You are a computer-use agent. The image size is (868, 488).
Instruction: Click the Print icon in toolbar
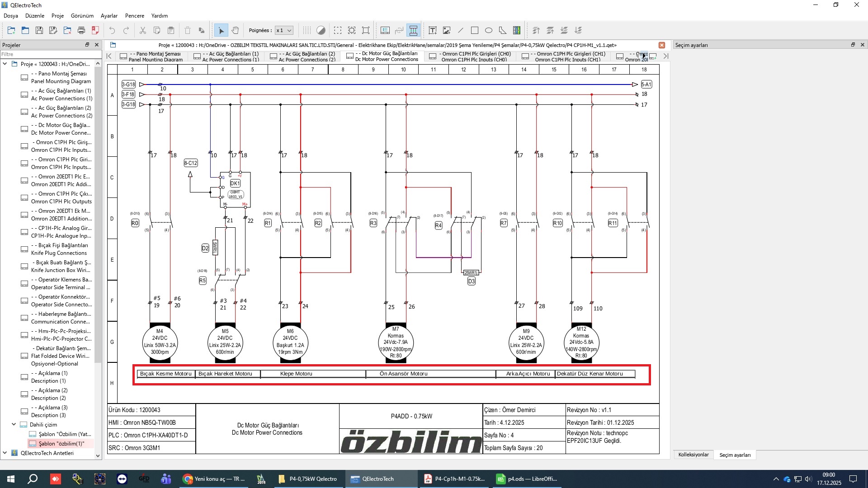click(x=81, y=30)
